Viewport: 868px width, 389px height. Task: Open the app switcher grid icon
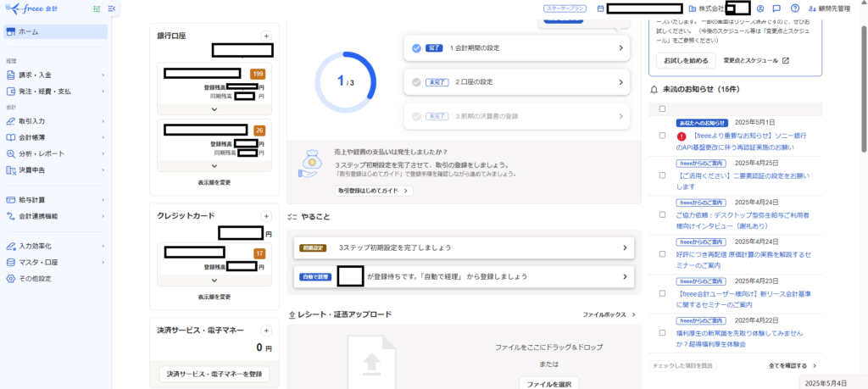tap(97, 8)
